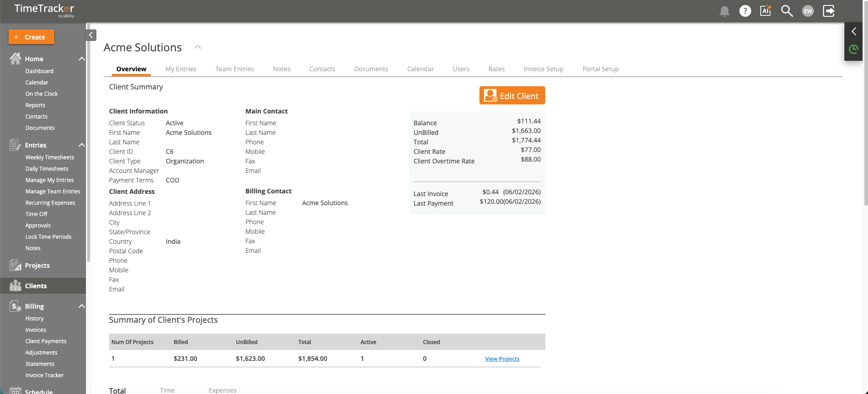This screenshot has height=394, width=868.
Task: Collapse the Home section chevron
Action: click(82, 59)
